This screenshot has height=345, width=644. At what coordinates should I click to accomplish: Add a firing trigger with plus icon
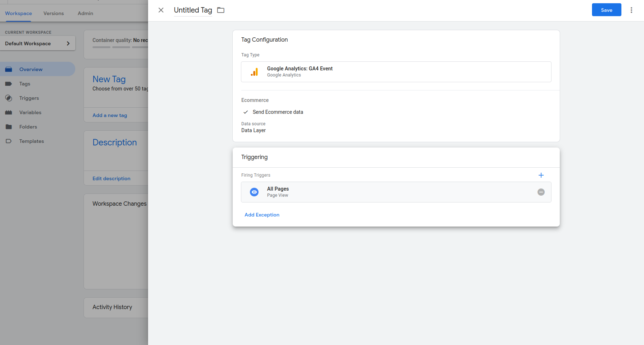pos(541,175)
